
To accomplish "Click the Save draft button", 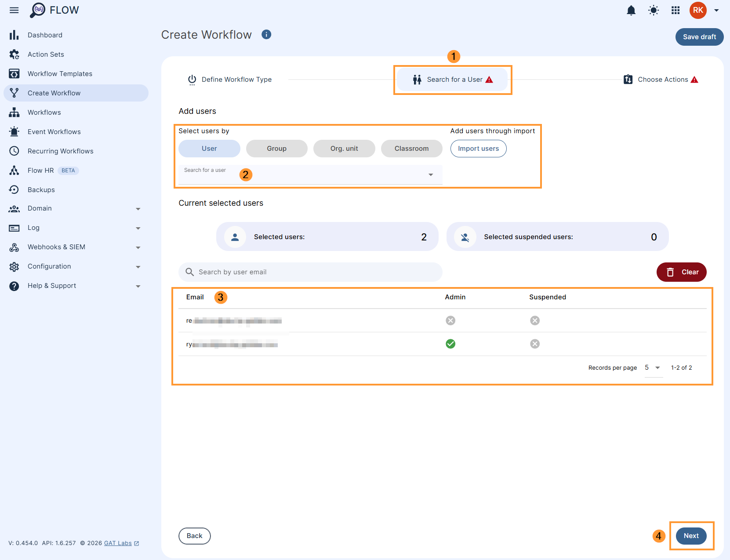I will [x=699, y=37].
